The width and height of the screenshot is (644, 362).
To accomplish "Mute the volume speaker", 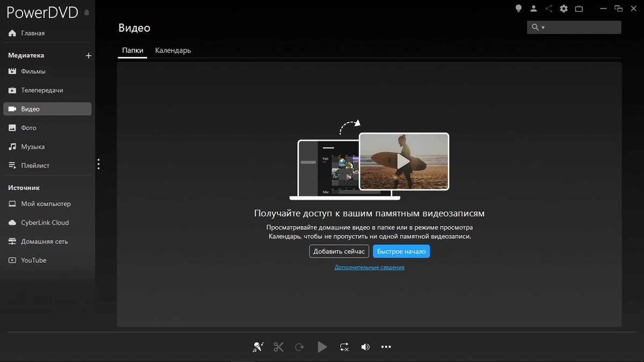I will pyautogui.click(x=365, y=347).
